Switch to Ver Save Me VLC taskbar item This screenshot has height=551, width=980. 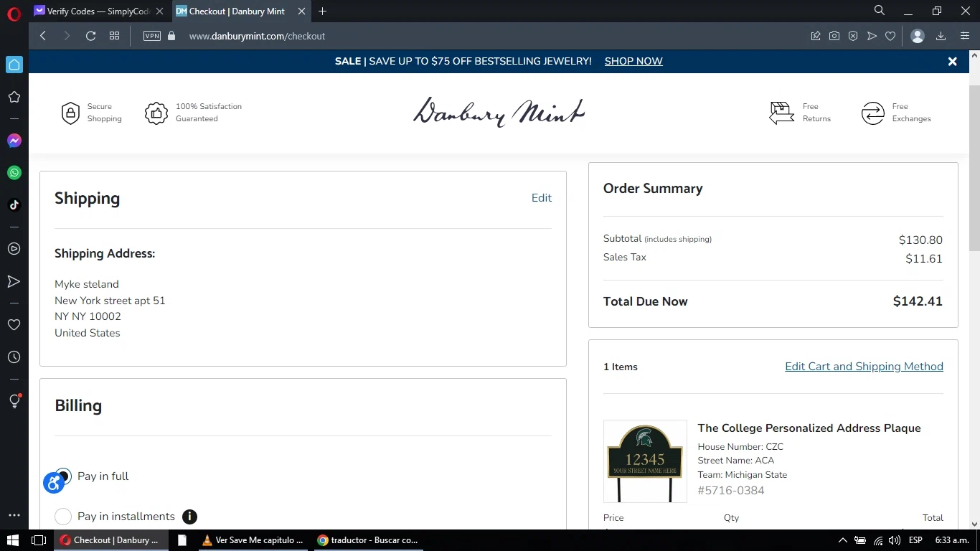(x=253, y=540)
